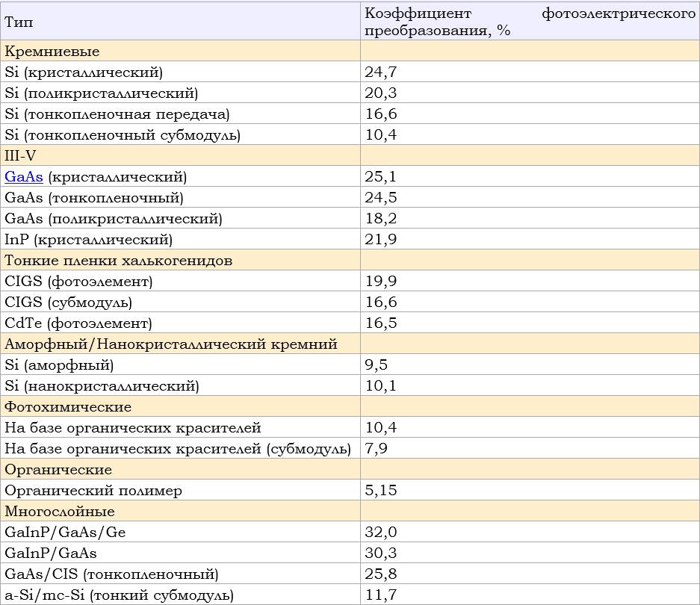The image size is (700, 605).
Task: Select 'Аморфный/Нанокристаллический кремний' category row
Action: (x=350, y=344)
